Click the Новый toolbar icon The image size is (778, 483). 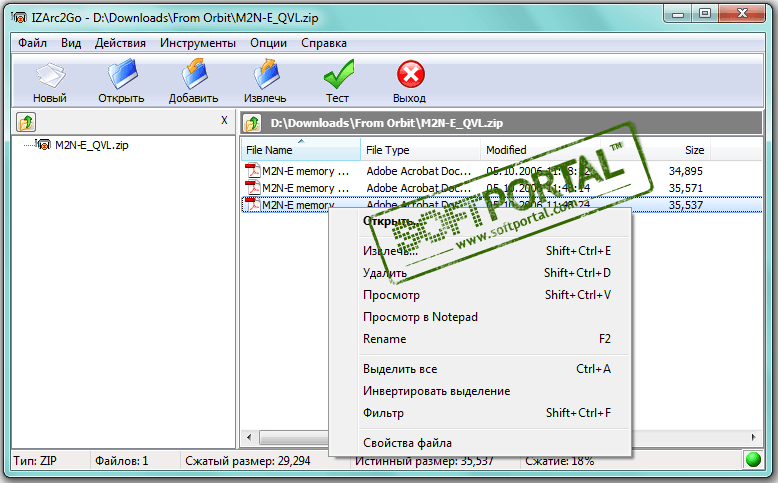[50, 75]
